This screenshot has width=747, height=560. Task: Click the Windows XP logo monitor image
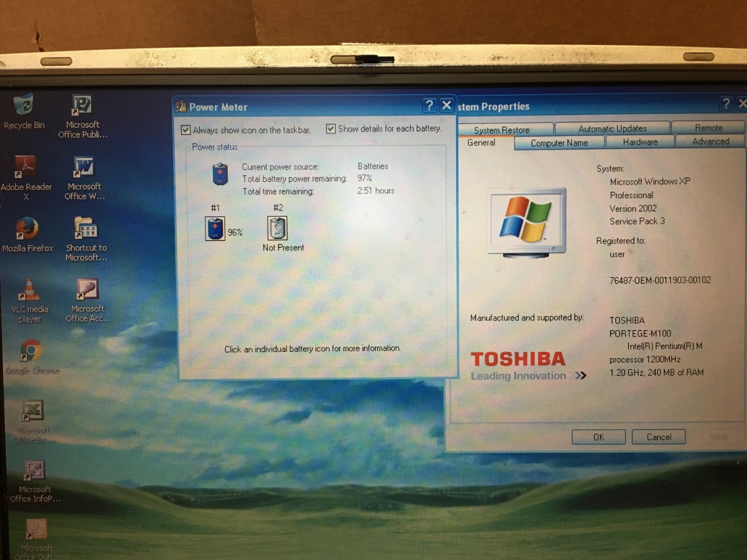pos(527,223)
